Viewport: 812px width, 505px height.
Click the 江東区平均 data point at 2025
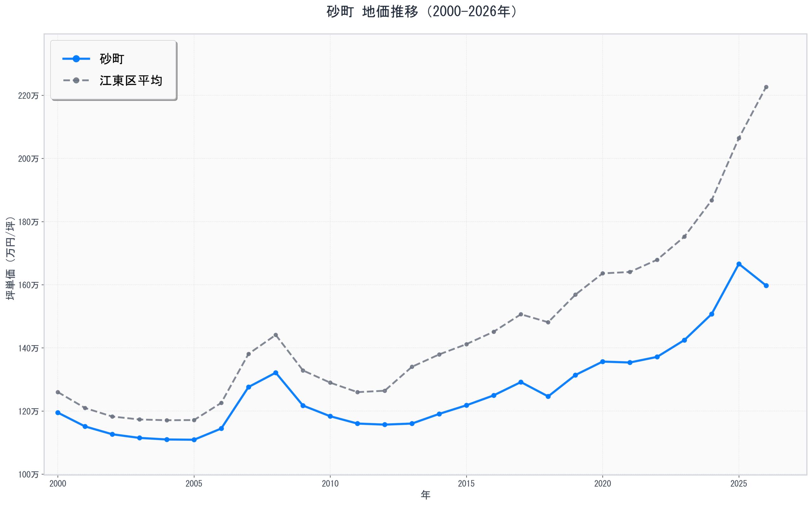coord(739,138)
